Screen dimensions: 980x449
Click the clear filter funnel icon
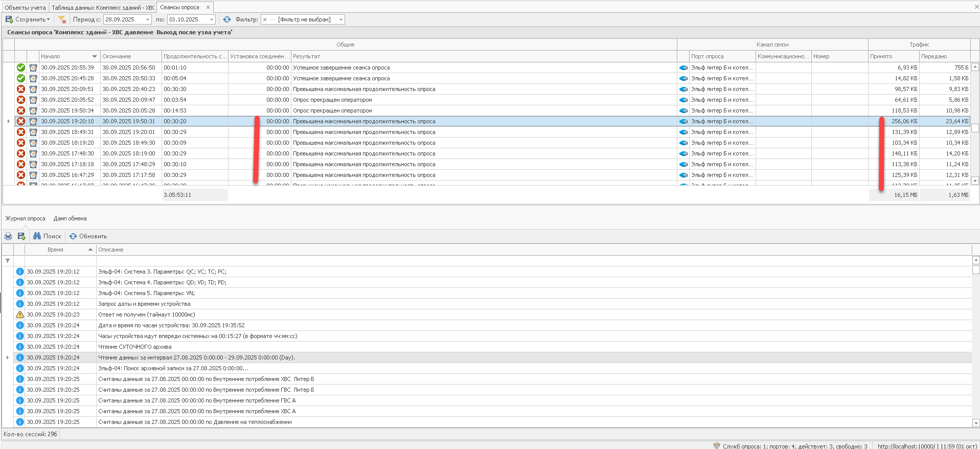(x=62, y=20)
